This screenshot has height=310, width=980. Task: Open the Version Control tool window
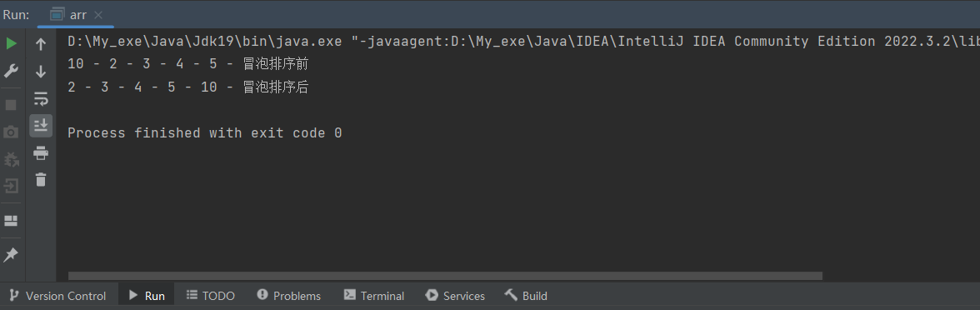click(x=57, y=296)
